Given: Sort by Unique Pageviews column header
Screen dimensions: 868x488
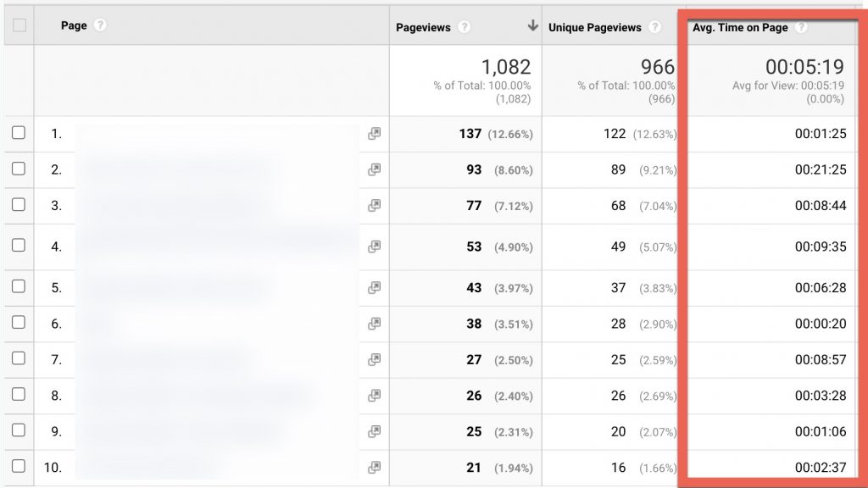Looking at the screenshot, I should click(x=595, y=27).
